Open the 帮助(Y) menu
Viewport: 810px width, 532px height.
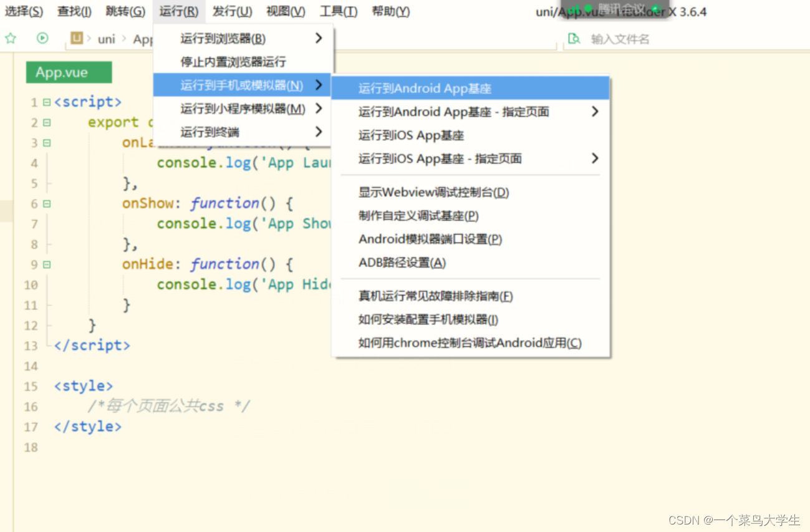coord(391,11)
